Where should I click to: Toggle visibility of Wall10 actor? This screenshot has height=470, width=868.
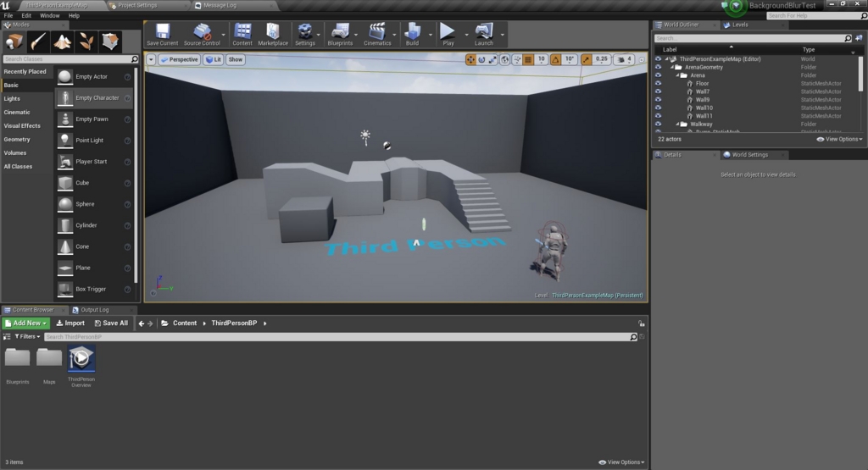[658, 108]
